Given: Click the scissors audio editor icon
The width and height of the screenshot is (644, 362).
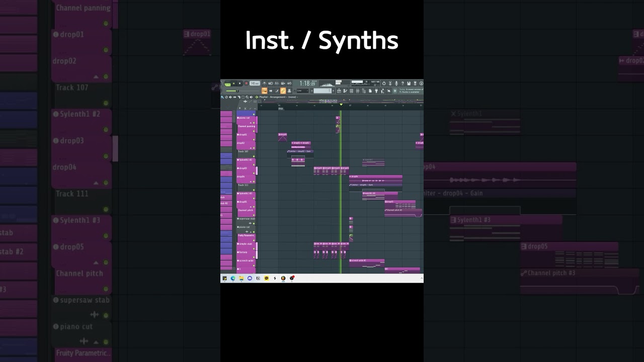Looking at the screenshot, I should click(390, 83).
